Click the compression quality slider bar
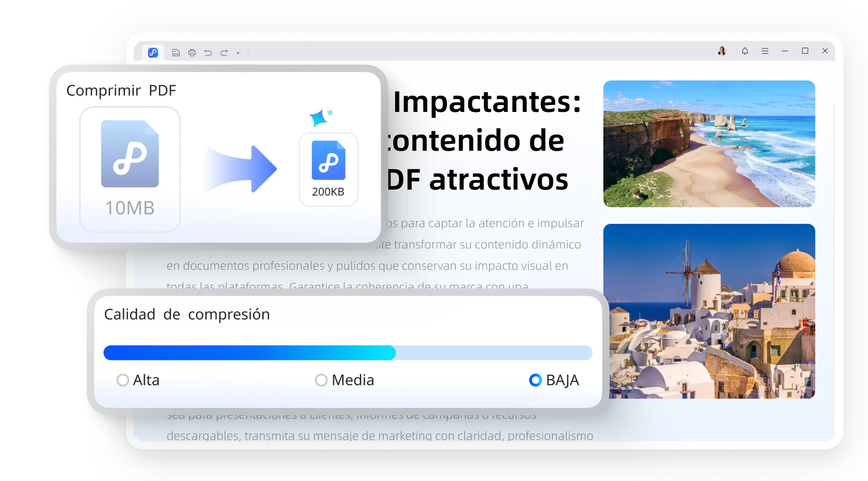This screenshot has width=868, height=481. (x=348, y=352)
